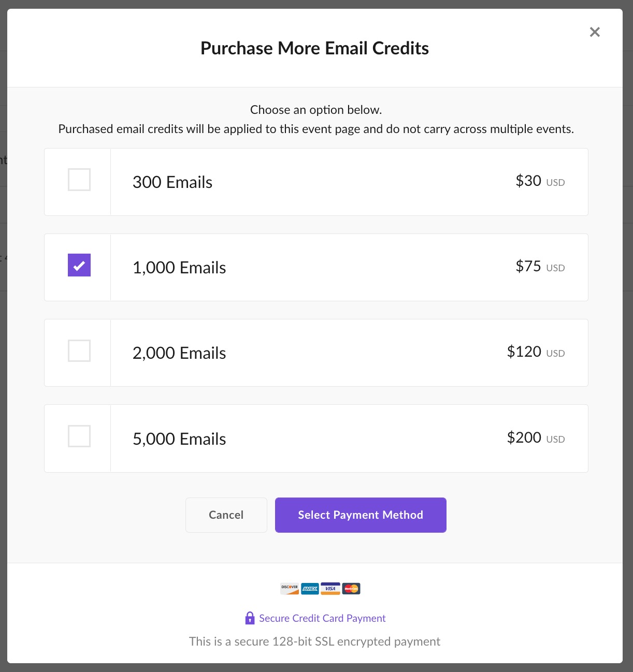
Task: Click the $30 USD price
Action: tap(540, 181)
